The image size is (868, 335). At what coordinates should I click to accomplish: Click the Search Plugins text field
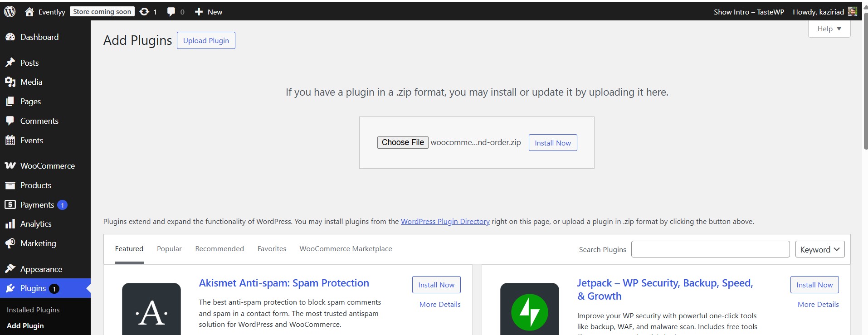click(x=710, y=249)
